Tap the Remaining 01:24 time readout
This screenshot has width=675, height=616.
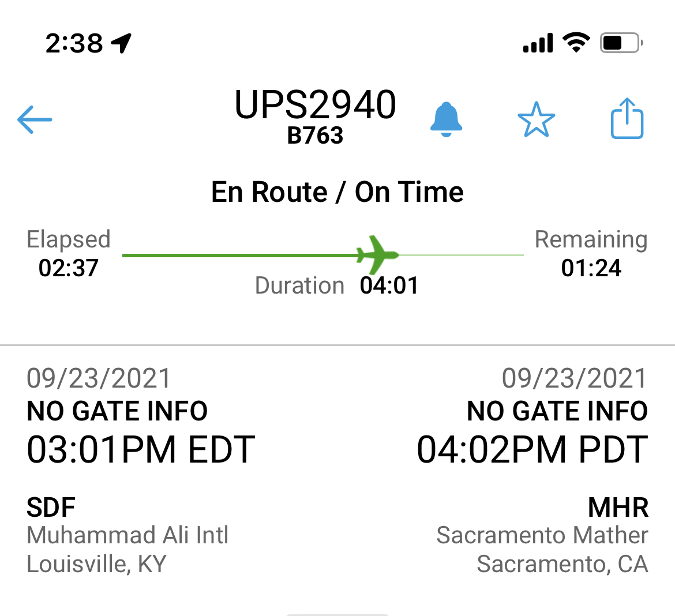tap(591, 254)
